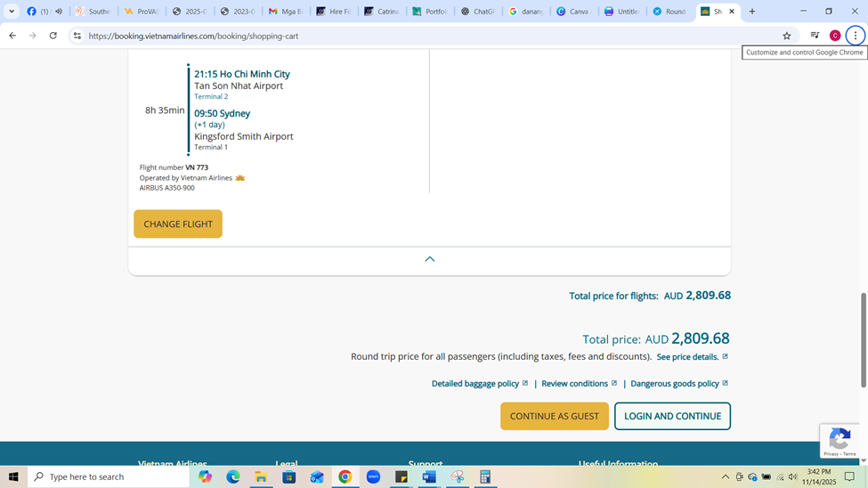Click the browser Back arrow
Image resolution: width=868 pixels, height=488 pixels.
pyautogui.click(x=12, y=36)
